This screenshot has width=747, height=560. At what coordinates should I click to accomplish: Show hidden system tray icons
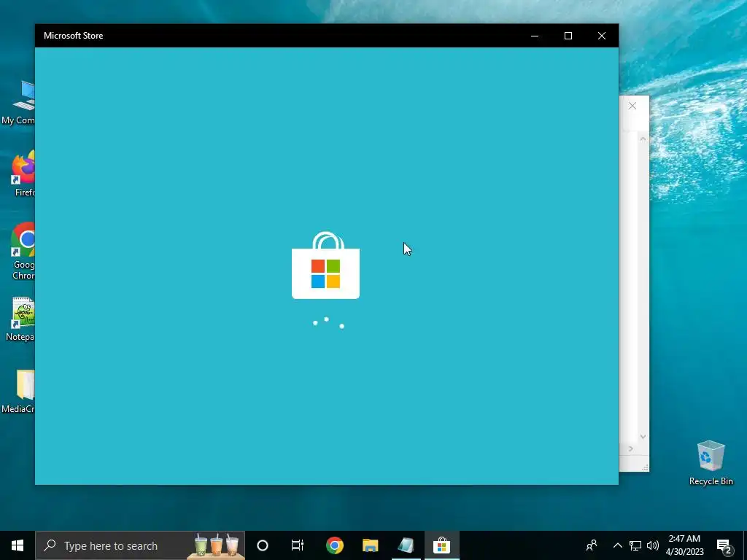coord(617,545)
